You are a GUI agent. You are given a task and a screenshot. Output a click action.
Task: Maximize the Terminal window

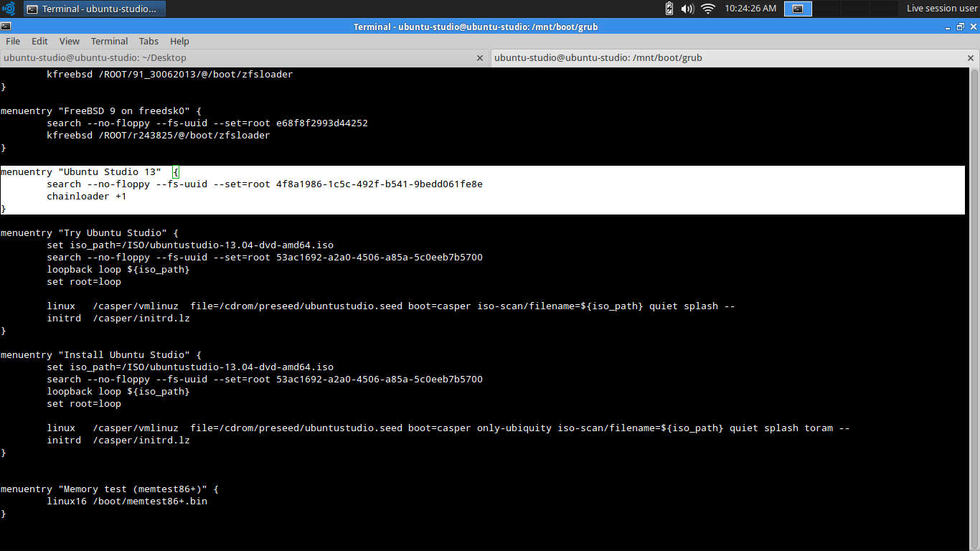pos(961,27)
